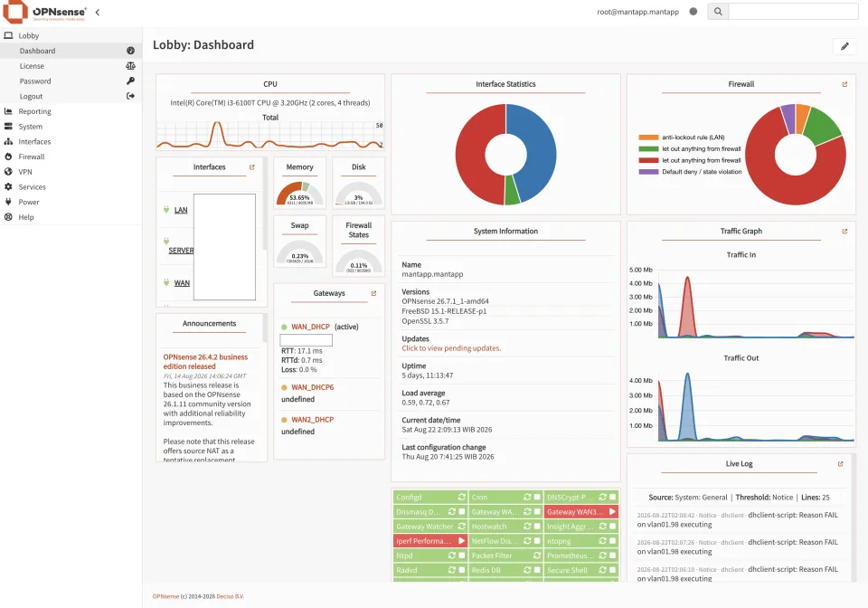Image resolution: width=868 pixels, height=608 pixels.
Task: Open Gateways widget external link icon
Action: tap(373, 293)
